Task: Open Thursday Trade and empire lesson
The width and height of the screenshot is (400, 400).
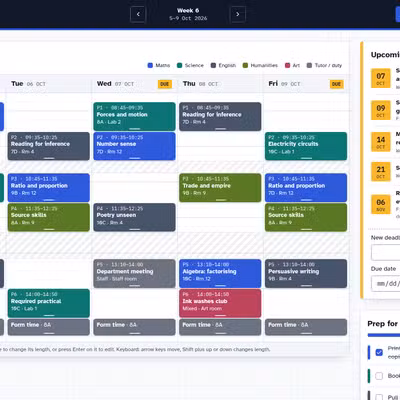Action: (220, 188)
